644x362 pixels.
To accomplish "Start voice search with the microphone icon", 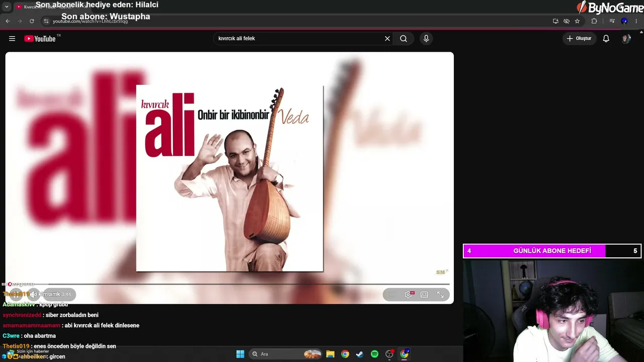I will [426, 39].
